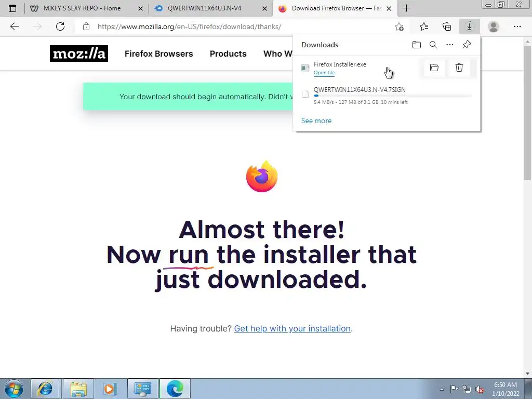View site information lock icon
Image resolution: width=532 pixels, height=399 pixels.
(86, 26)
